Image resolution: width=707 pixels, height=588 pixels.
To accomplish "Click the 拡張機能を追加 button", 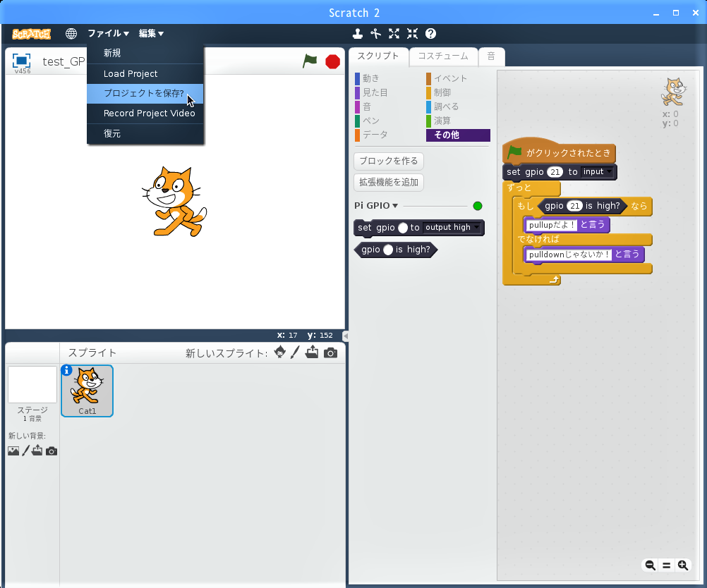I will (x=389, y=182).
